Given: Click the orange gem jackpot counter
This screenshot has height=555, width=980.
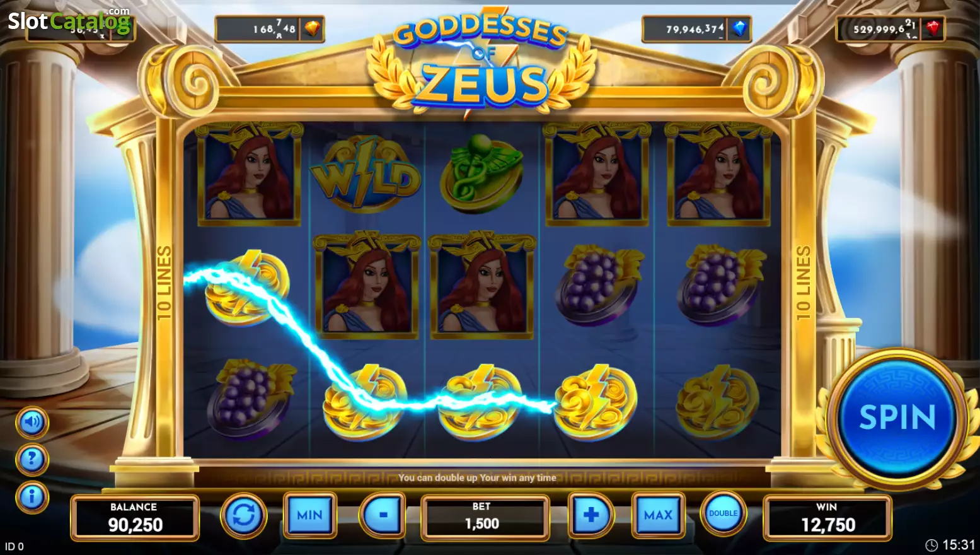Looking at the screenshot, I should pyautogui.click(x=270, y=29).
